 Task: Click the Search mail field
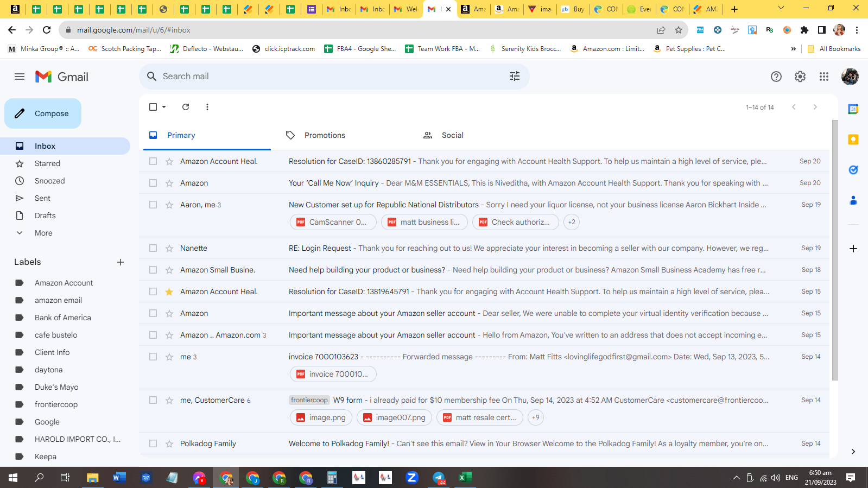point(334,77)
